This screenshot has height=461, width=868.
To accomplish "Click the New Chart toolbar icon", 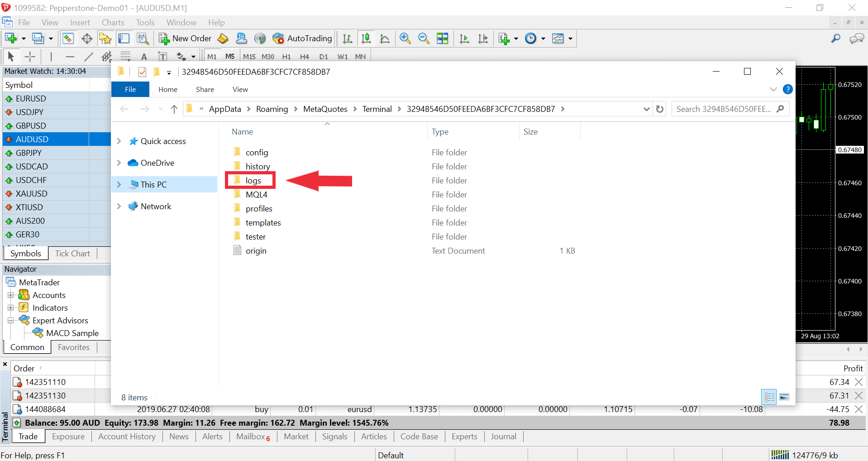I will tap(11, 38).
